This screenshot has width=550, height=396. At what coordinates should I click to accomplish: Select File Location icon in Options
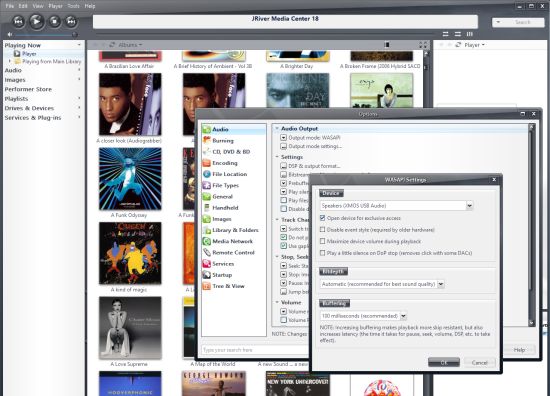point(207,174)
